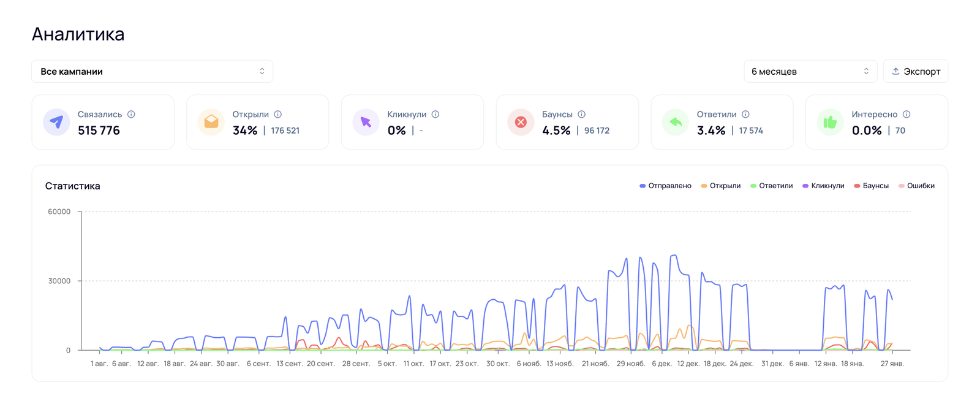Click the green reply arrow Ответили icon
Viewport: 980px width, 420px height.
coord(676,122)
